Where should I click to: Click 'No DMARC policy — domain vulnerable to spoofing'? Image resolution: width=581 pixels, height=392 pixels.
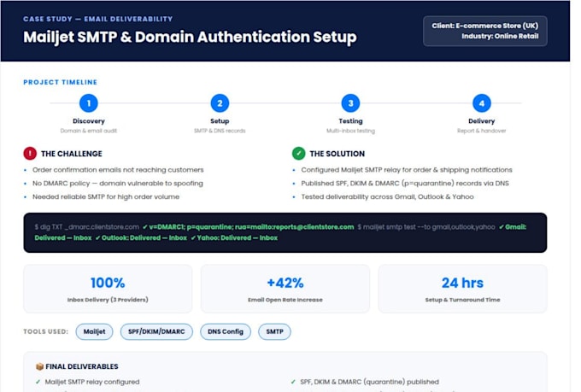tap(118, 184)
